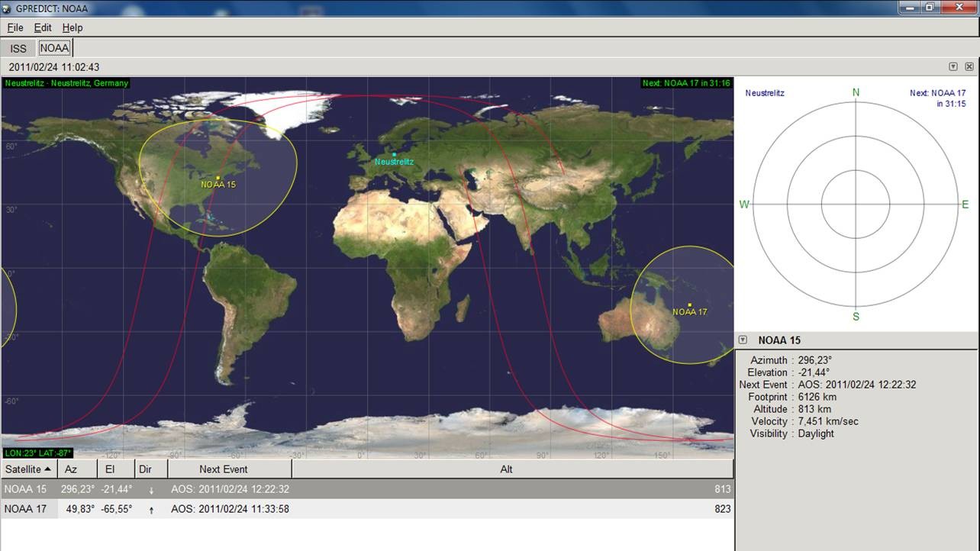Viewport: 980px width, 551px height.
Task: Click Altitude value 813 km in details
Action: pos(814,409)
